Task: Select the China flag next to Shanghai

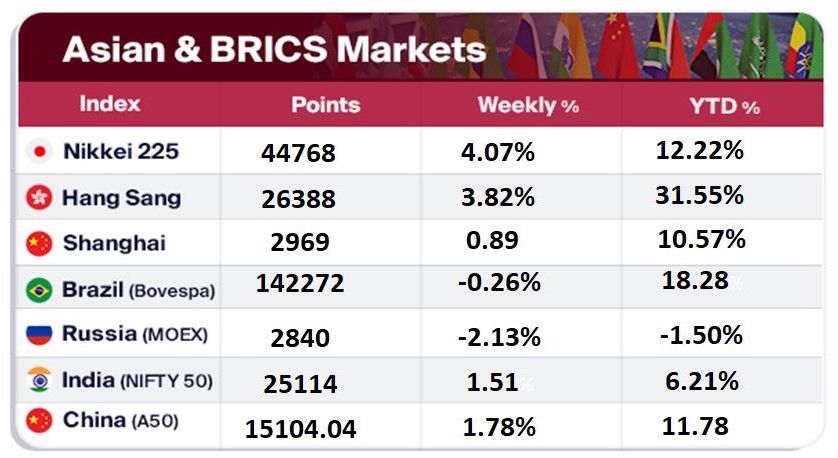Action: [x=40, y=244]
